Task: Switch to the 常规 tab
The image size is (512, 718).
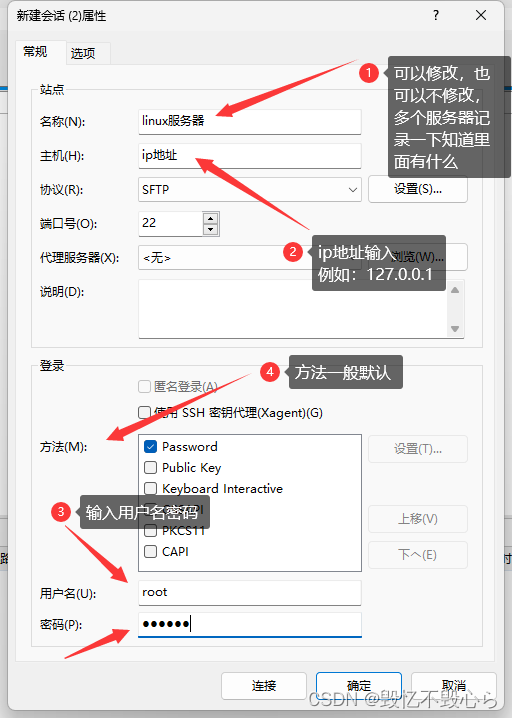Action: [x=35, y=52]
